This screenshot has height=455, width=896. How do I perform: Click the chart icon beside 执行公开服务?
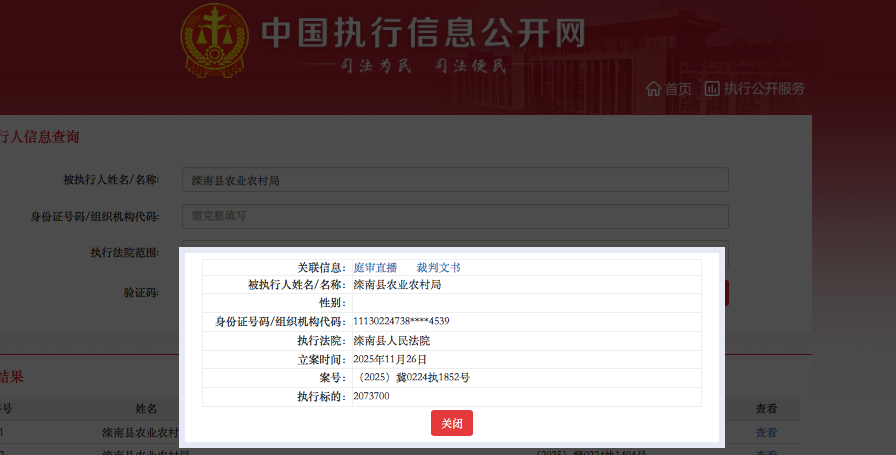point(712,88)
